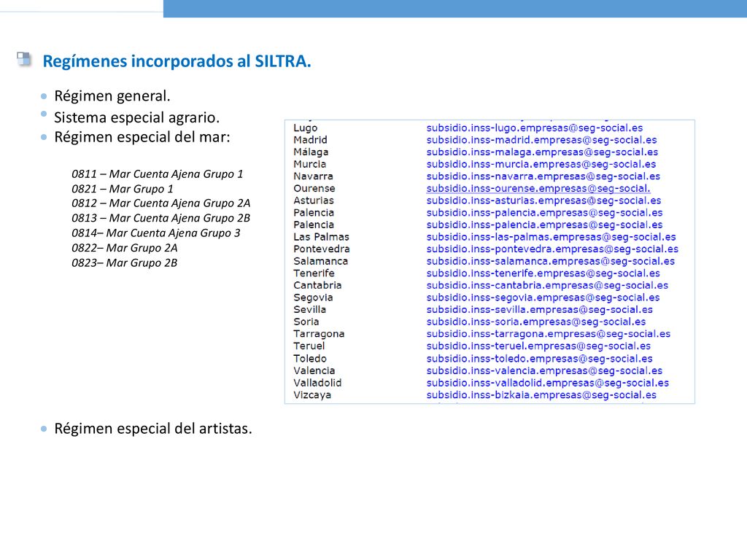Open the subsidio.inss-tenerife email link
747x560 pixels.
click(543, 273)
